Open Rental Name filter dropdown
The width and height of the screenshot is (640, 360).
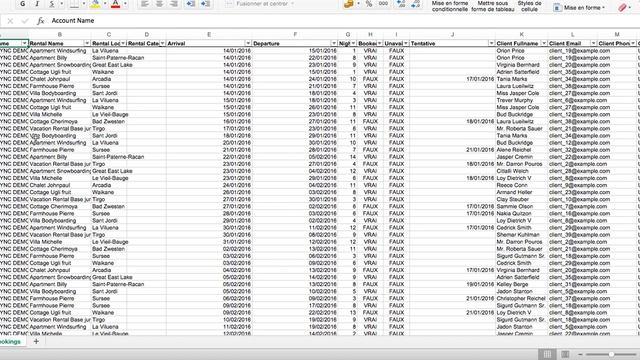87,43
